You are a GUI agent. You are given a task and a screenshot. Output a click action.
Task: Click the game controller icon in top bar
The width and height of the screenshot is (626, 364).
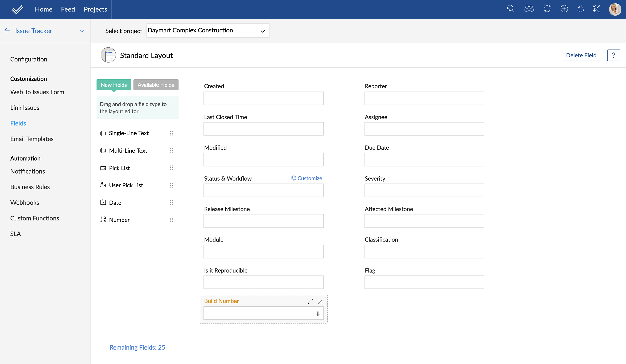pyautogui.click(x=529, y=9)
